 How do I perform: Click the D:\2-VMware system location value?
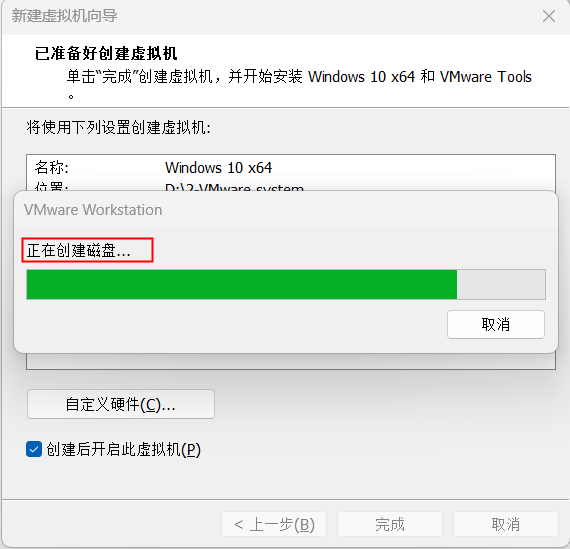(x=234, y=187)
